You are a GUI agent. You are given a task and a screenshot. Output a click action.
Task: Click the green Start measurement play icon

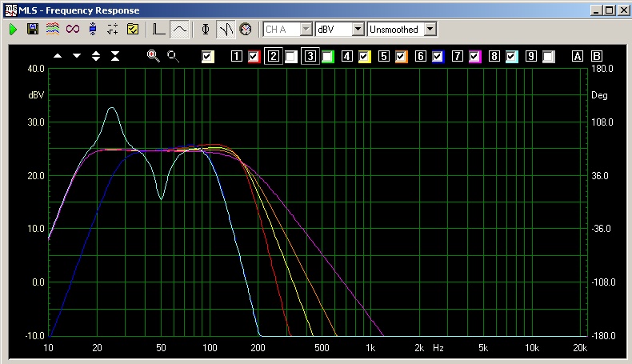click(14, 29)
